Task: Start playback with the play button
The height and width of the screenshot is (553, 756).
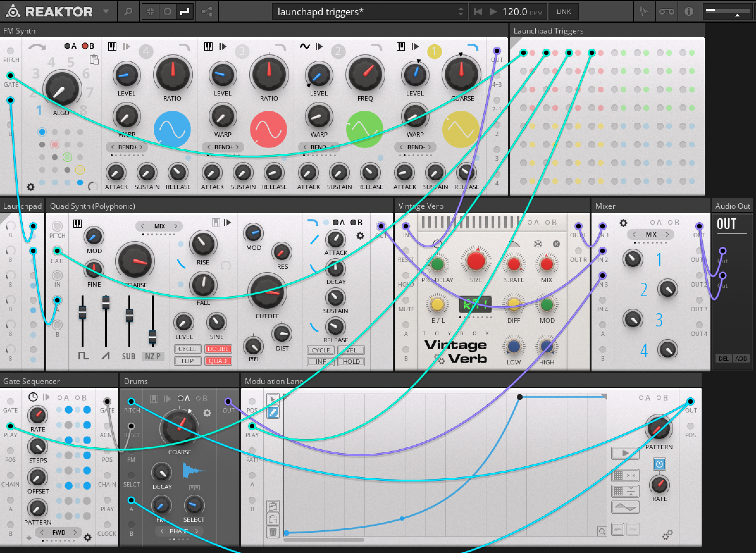Action: [x=493, y=12]
